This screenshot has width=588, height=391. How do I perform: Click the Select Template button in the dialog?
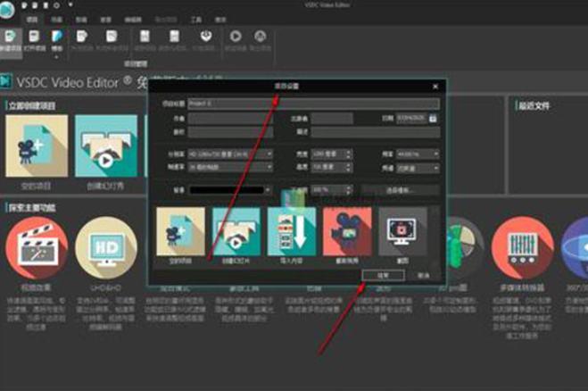coord(400,190)
